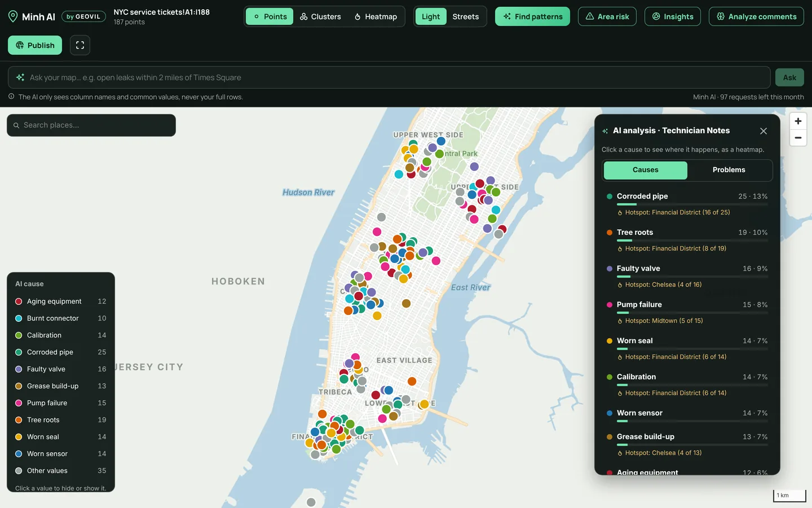Open Tree roots hotspot Financial District
812x508 pixels.
[x=676, y=248]
